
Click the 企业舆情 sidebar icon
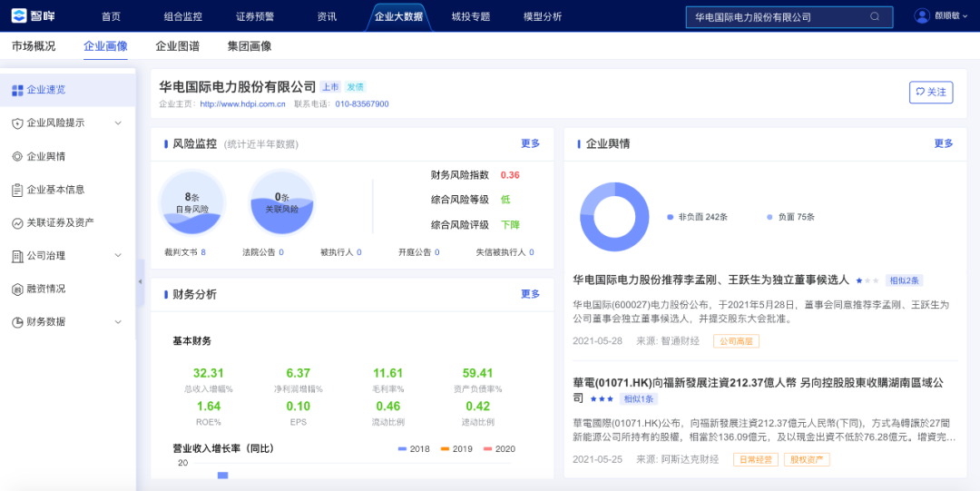17,156
